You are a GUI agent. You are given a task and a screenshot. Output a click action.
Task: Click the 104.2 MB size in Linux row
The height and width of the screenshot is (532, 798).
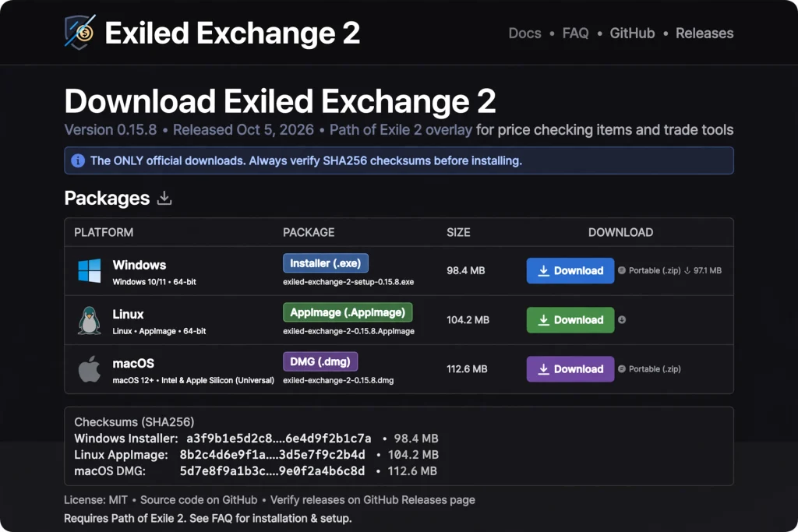pyautogui.click(x=468, y=320)
